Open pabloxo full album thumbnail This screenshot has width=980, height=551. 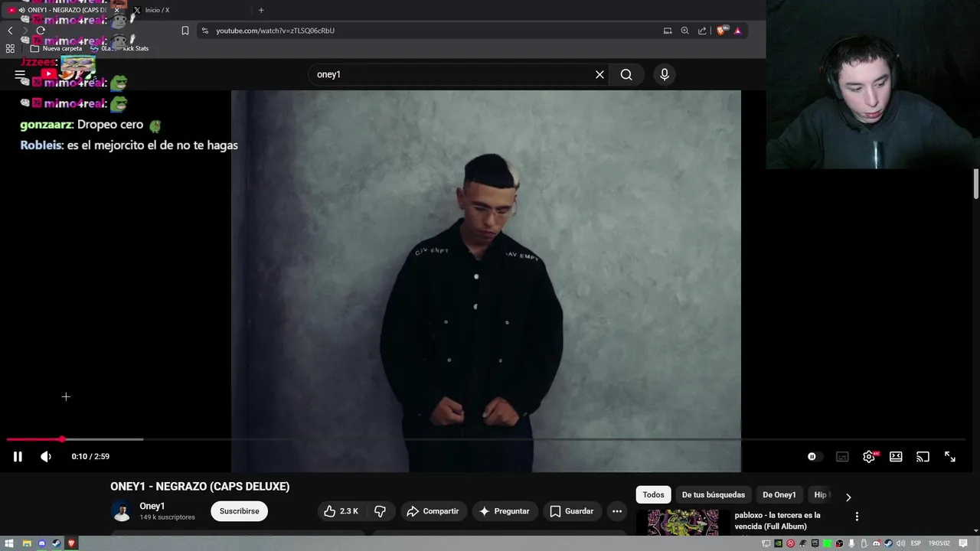pyautogui.click(x=683, y=523)
